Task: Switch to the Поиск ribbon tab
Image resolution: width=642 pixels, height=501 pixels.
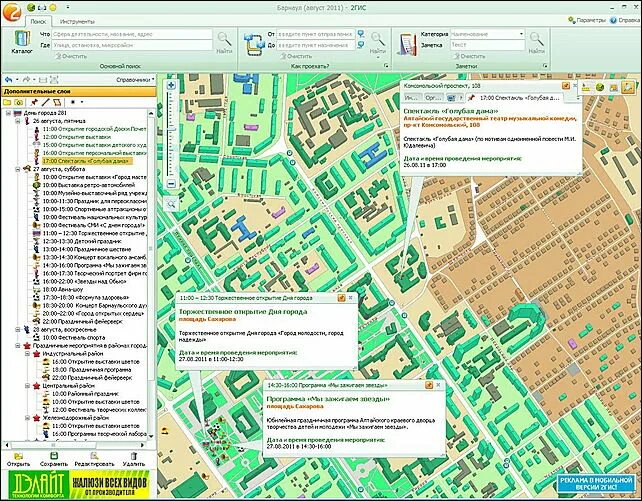Action: pyautogui.click(x=38, y=21)
